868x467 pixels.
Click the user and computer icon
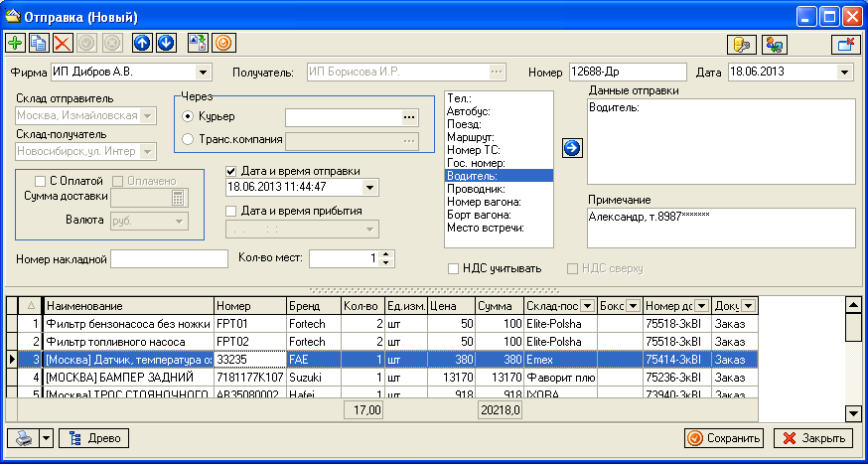(774, 45)
